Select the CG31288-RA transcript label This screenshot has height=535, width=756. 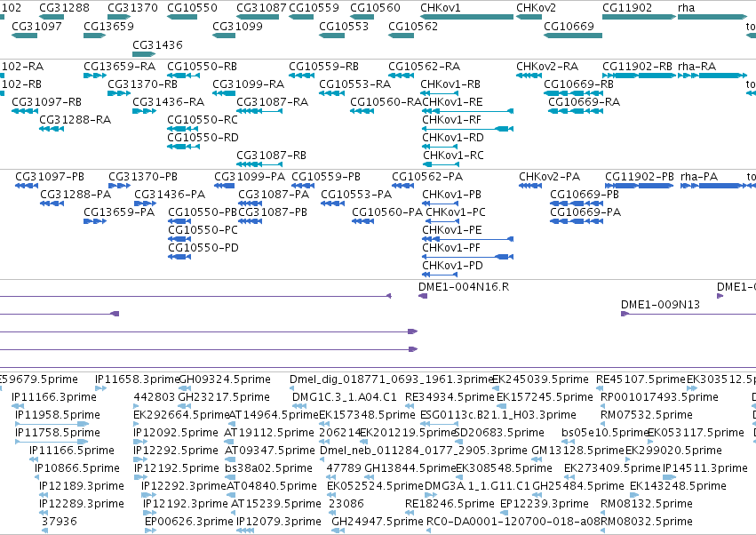(x=76, y=120)
